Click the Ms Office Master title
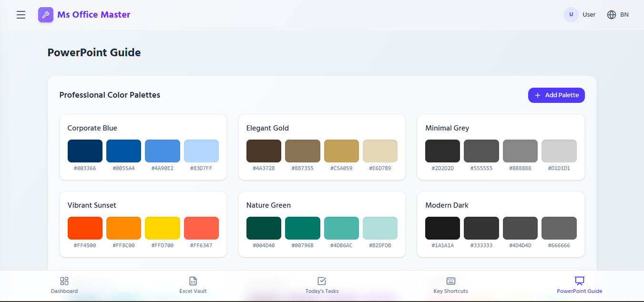This screenshot has height=302, width=644. [94, 15]
